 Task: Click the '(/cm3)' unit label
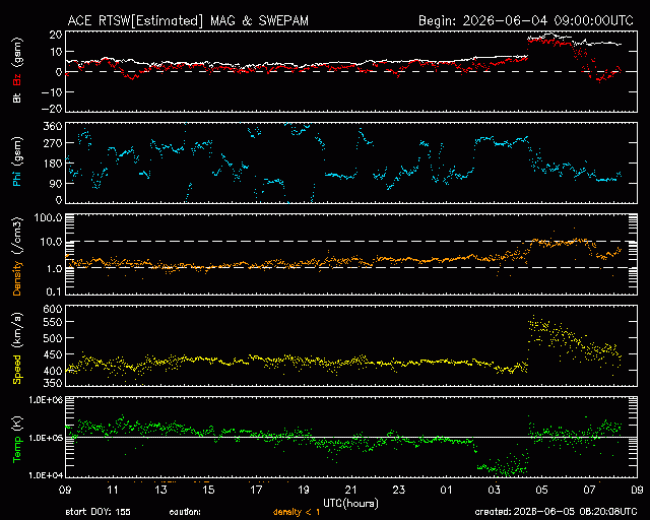click(x=17, y=236)
